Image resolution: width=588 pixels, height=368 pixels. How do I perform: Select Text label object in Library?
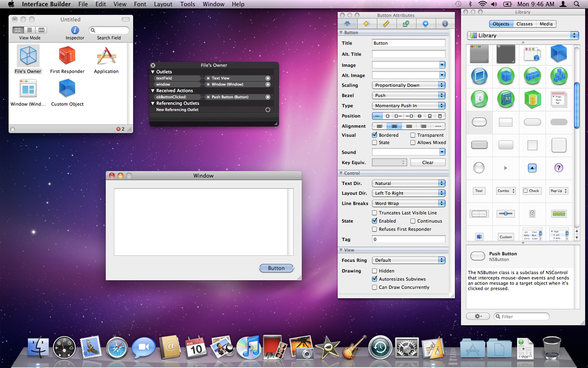(x=479, y=191)
